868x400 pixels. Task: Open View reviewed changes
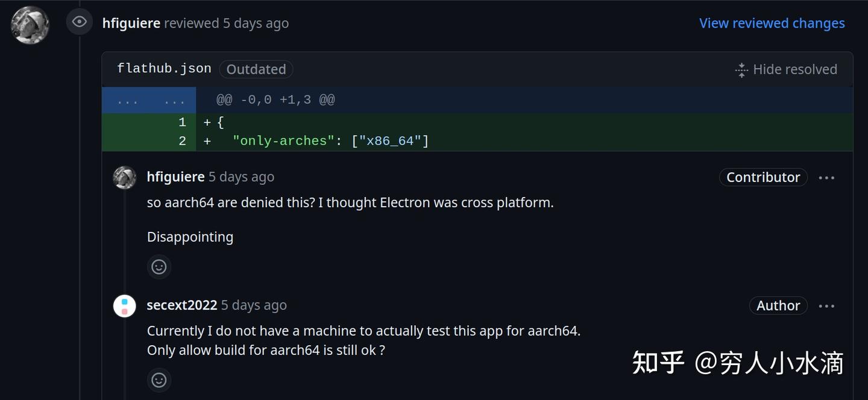[x=772, y=23]
